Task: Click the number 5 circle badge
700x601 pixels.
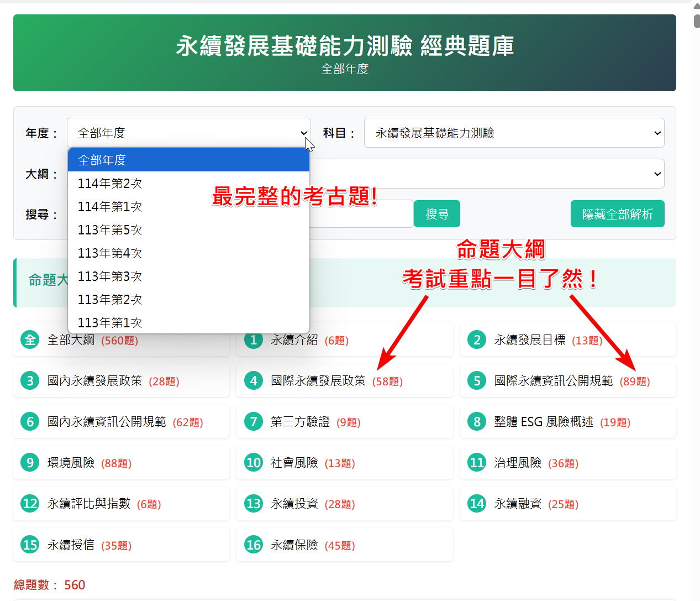Action: (x=477, y=380)
